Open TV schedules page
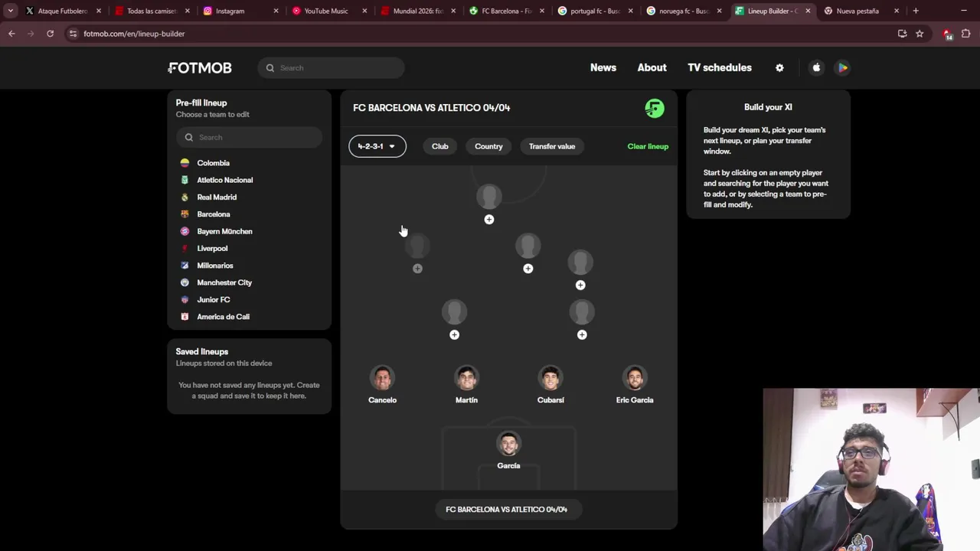Screen dimensions: 980x551 tap(720, 67)
